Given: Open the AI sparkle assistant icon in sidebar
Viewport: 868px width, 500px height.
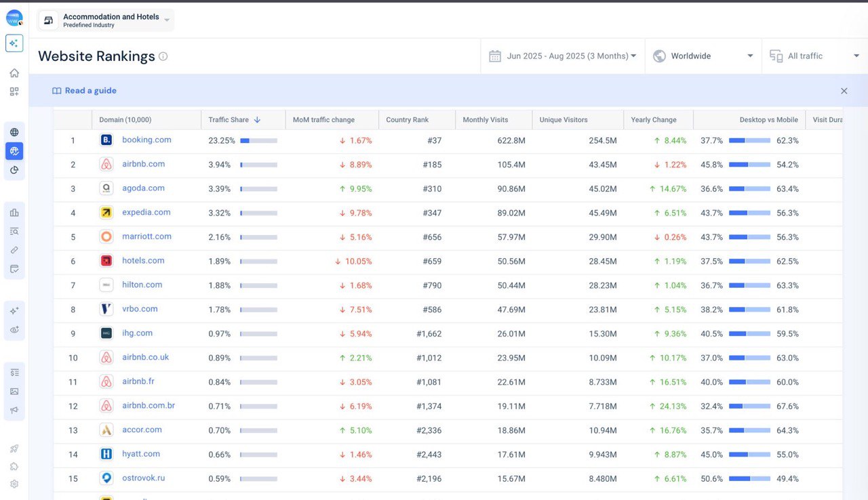Looking at the screenshot, I should pyautogui.click(x=14, y=43).
